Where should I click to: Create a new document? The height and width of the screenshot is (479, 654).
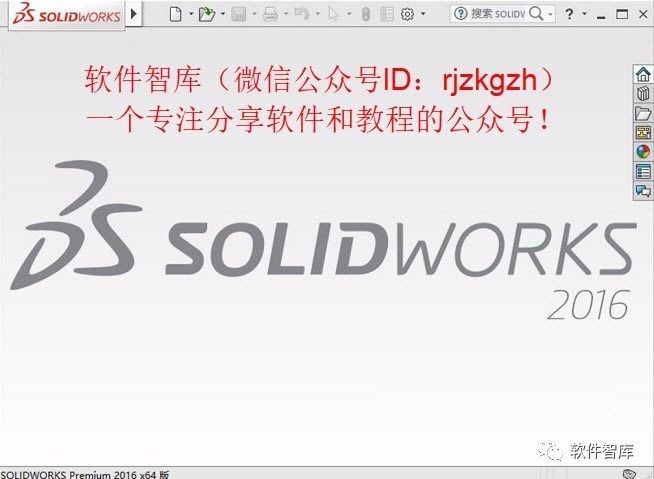(x=176, y=14)
